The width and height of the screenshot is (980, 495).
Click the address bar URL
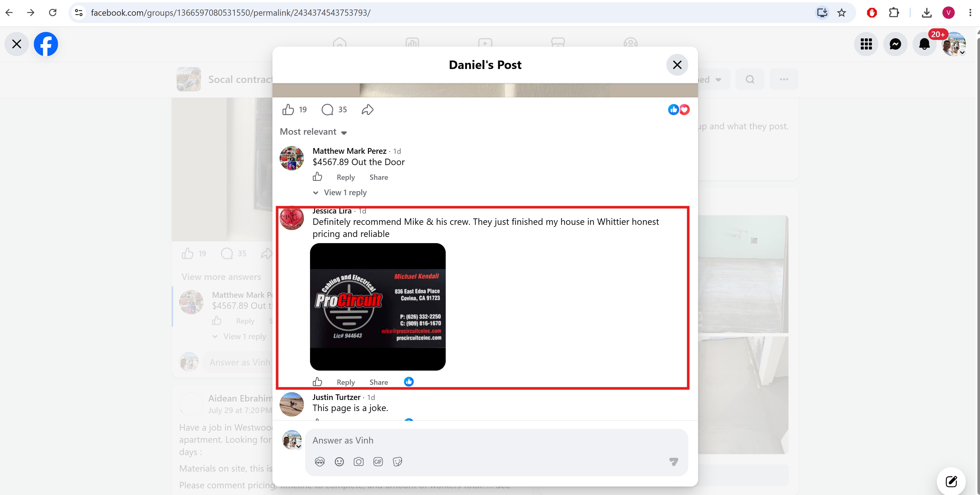[230, 13]
